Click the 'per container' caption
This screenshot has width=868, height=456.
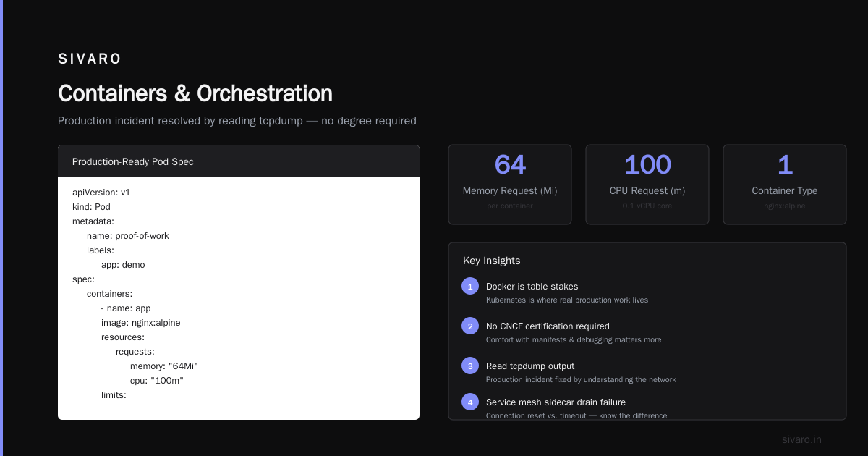(510, 206)
